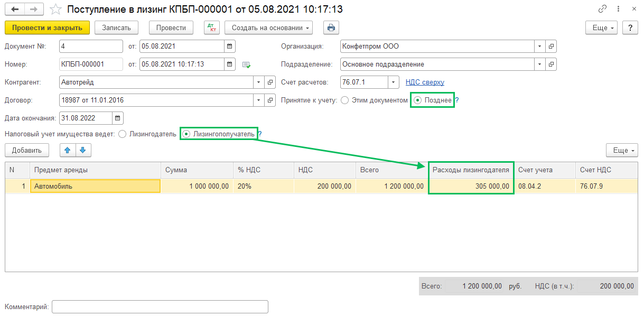Screen dimensions: 644x316
Task: Add a row with Добавить
Action: click(x=27, y=150)
